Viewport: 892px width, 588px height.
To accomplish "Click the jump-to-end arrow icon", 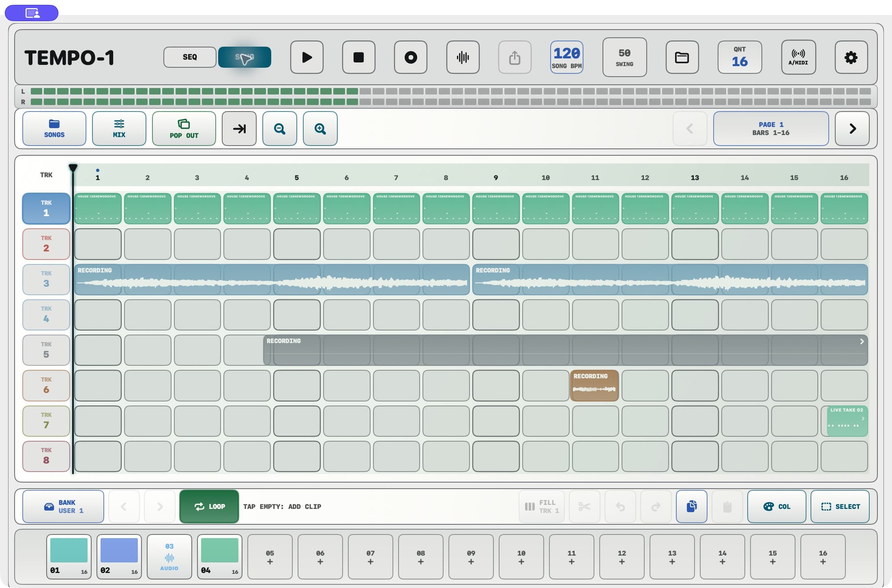I will point(239,129).
